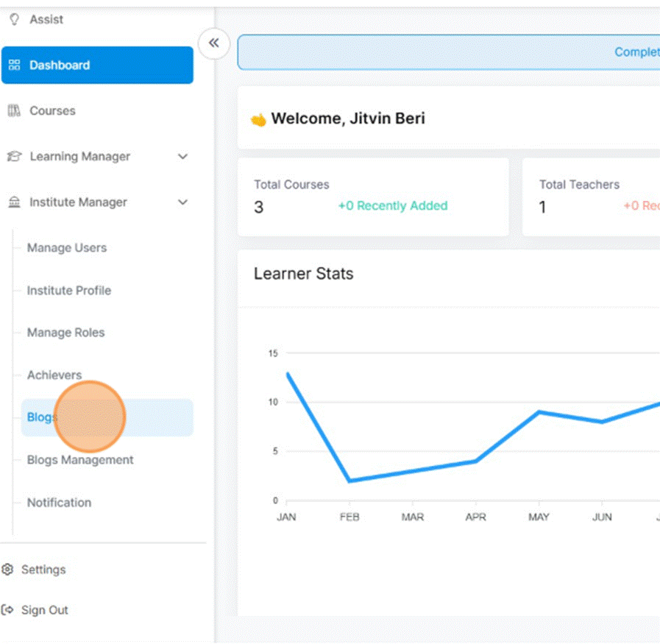Open the Notification submenu item
This screenshot has height=644, width=660.
pos(60,503)
